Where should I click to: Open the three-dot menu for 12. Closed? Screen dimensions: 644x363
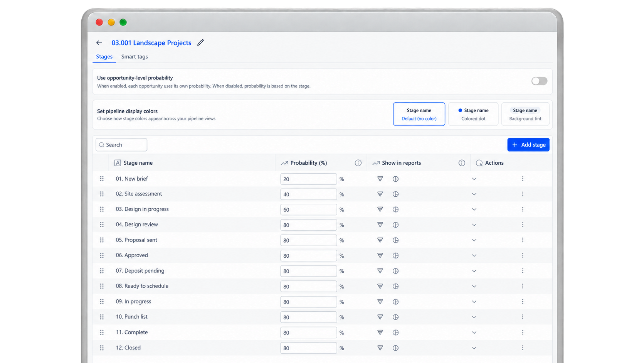pos(523,348)
